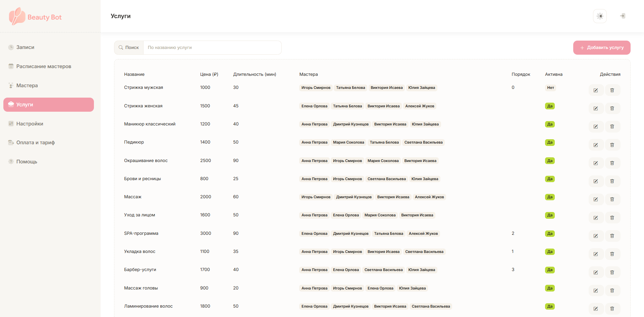The width and height of the screenshot is (644, 317).
Task: Open the Мастера sidebar item
Action: tap(27, 86)
